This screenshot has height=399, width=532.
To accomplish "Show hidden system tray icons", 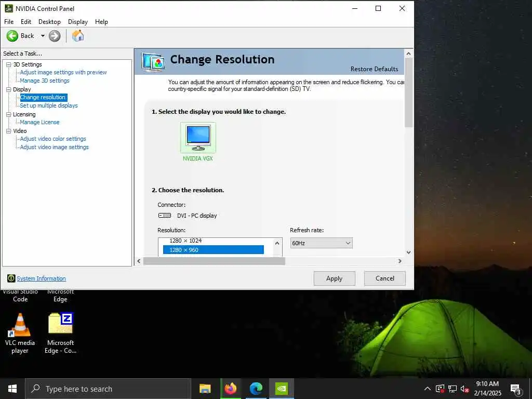I will (x=428, y=389).
